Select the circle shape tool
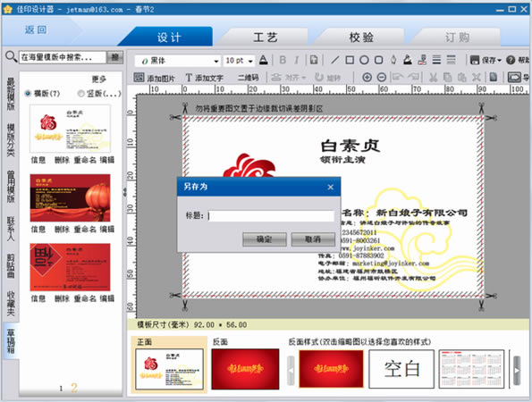Screen dimensions: 532x402 pos(364,61)
